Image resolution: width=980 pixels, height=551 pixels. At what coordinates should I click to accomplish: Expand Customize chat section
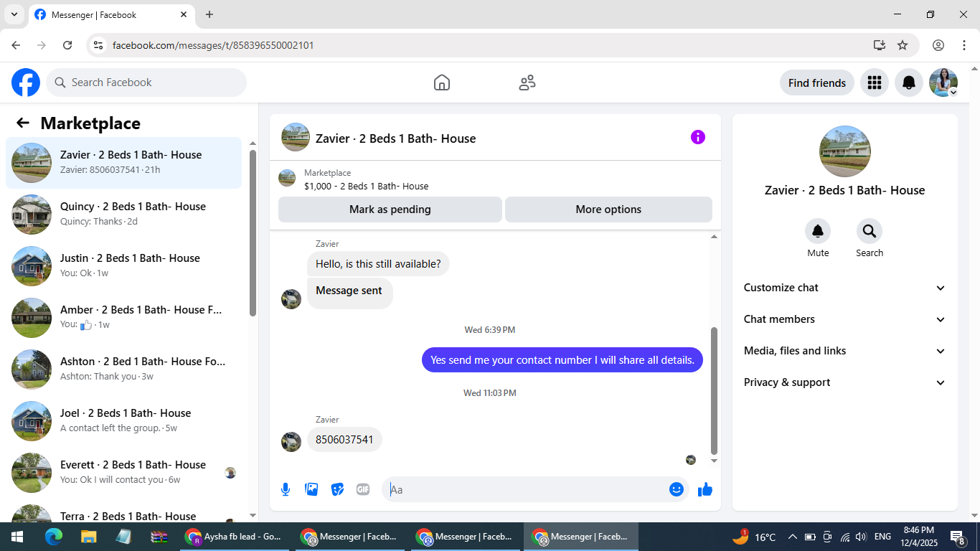pyautogui.click(x=844, y=288)
